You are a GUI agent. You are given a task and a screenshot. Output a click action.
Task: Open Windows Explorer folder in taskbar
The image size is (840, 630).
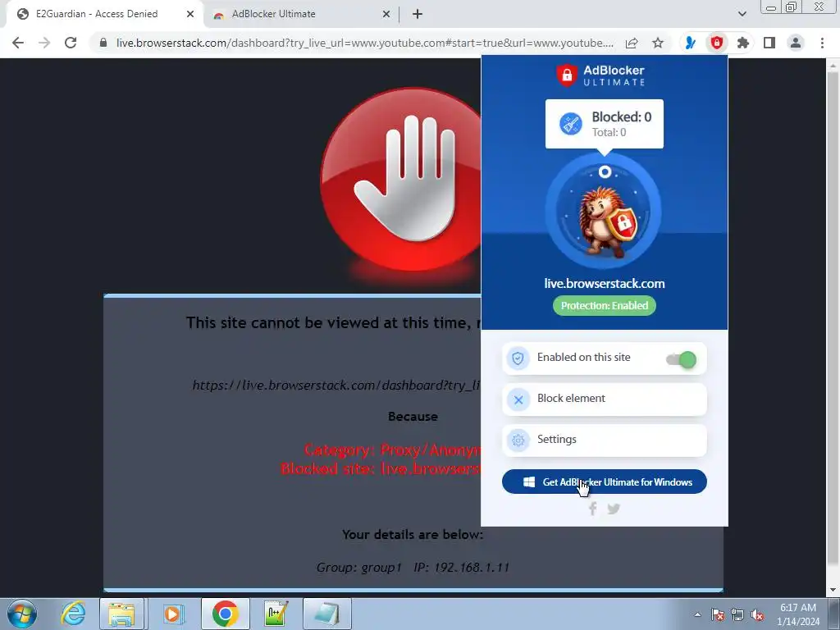tap(121, 614)
